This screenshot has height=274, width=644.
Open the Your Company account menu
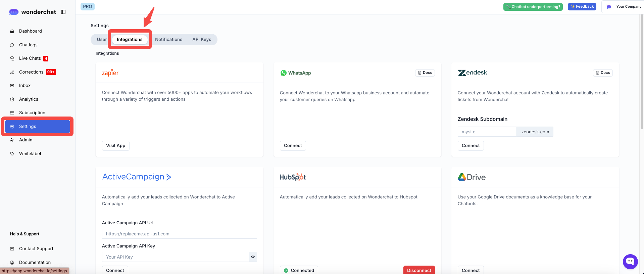pyautogui.click(x=624, y=7)
